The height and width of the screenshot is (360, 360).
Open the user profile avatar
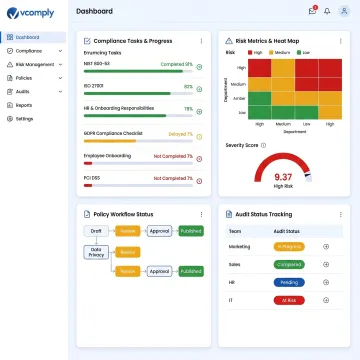[x=344, y=11]
